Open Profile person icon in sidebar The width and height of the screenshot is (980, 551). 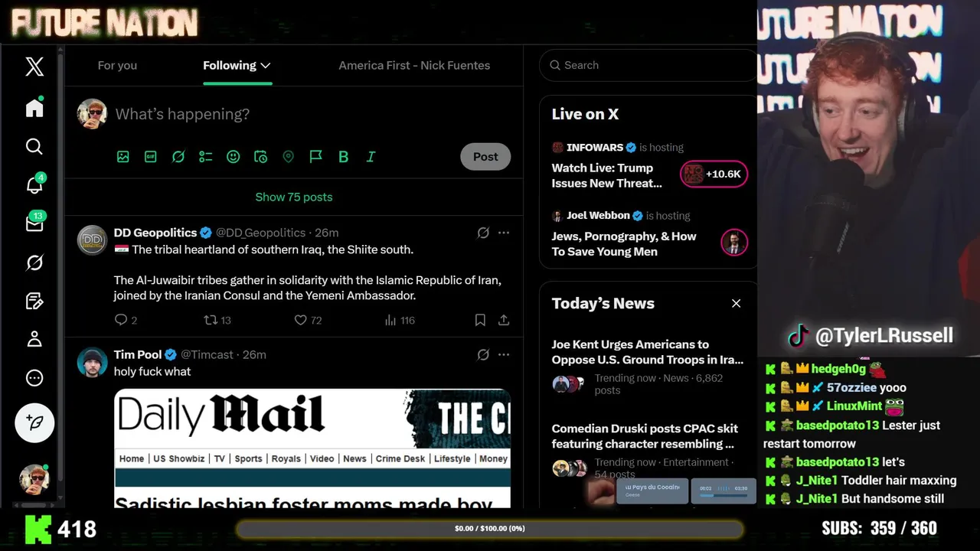coord(34,339)
